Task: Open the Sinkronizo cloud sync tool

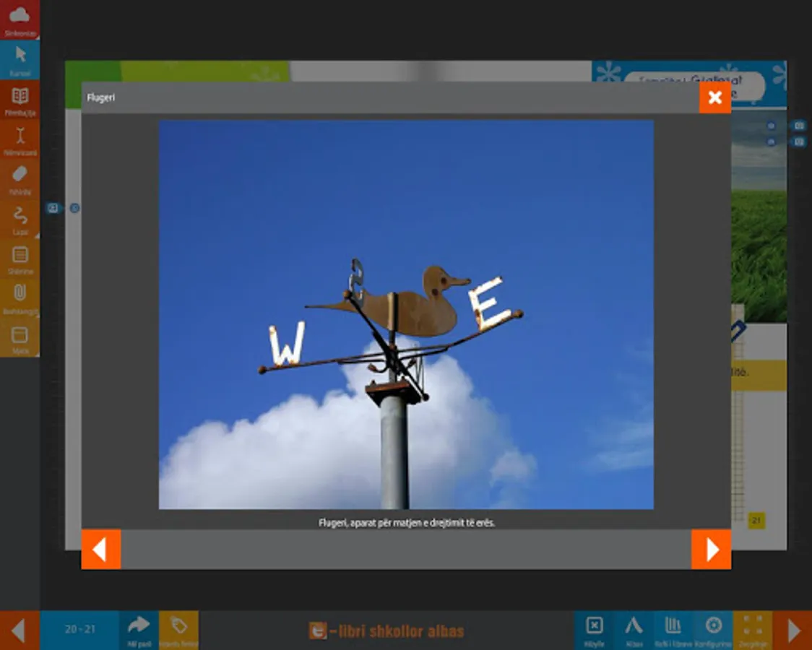Action: [20, 19]
